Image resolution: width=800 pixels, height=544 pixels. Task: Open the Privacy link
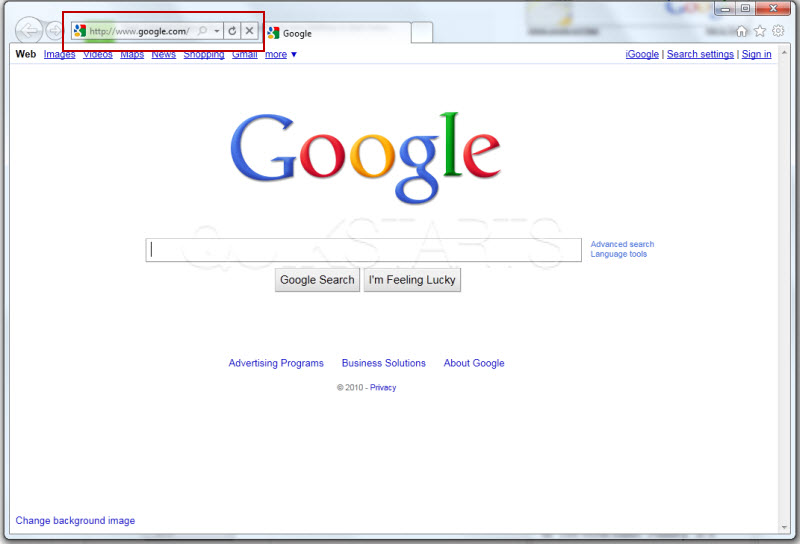pyautogui.click(x=383, y=387)
